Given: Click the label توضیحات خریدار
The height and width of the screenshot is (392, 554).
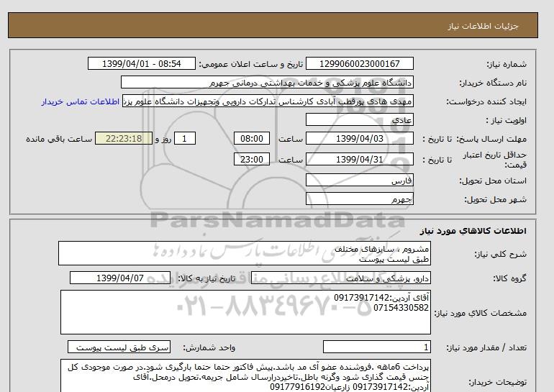Looking at the screenshot, I should pyautogui.click(x=497, y=382).
